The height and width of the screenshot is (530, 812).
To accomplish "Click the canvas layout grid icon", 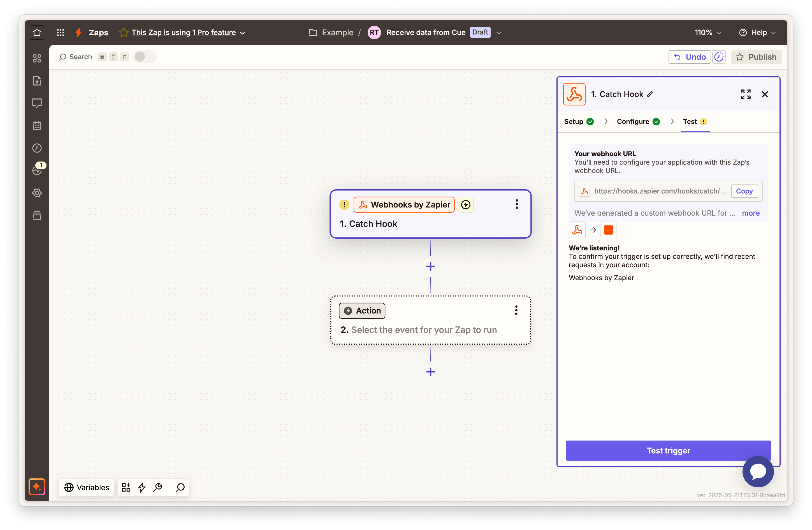I will (126, 487).
